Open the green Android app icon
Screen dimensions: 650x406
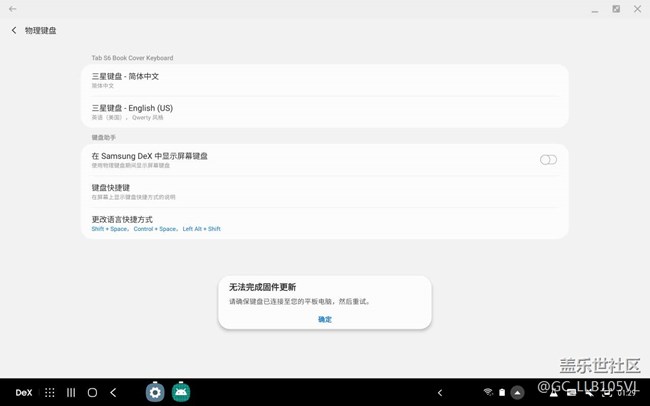(x=181, y=393)
